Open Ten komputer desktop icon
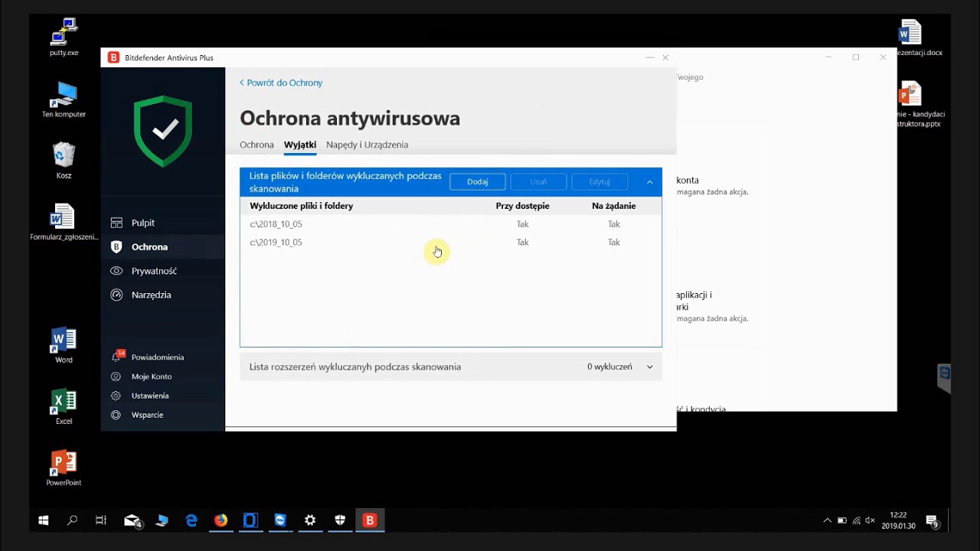Viewport: 980px width, 551px height. pyautogui.click(x=64, y=100)
